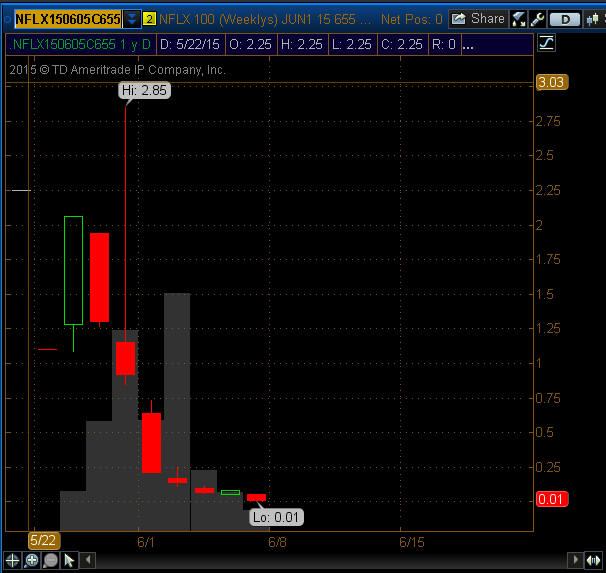Click the Hi: 2.85 price bubble
The height and width of the screenshot is (573, 606).
(144, 90)
